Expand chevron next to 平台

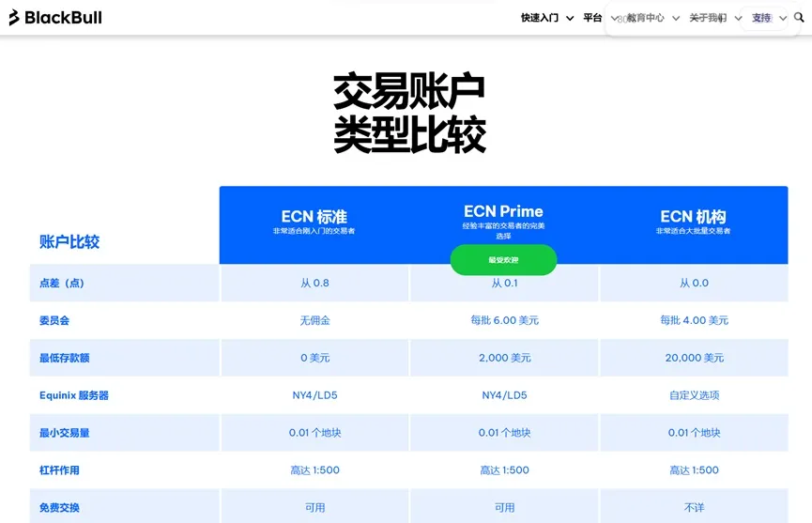(614, 18)
